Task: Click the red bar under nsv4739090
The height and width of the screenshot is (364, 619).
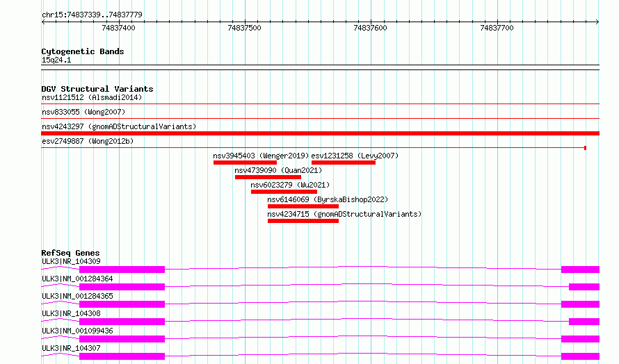Action: pyautogui.click(x=268, y=177)
